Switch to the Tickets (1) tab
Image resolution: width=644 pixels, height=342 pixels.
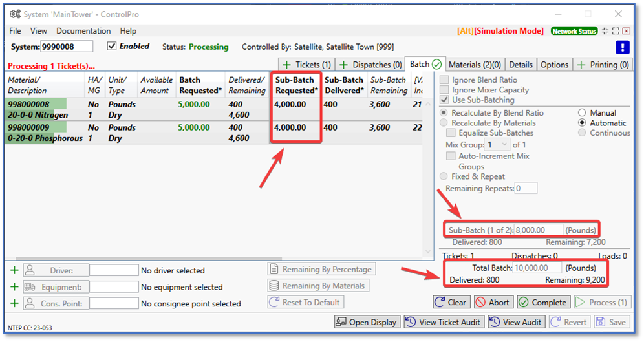pyautogui.click(x=306, y=65)
